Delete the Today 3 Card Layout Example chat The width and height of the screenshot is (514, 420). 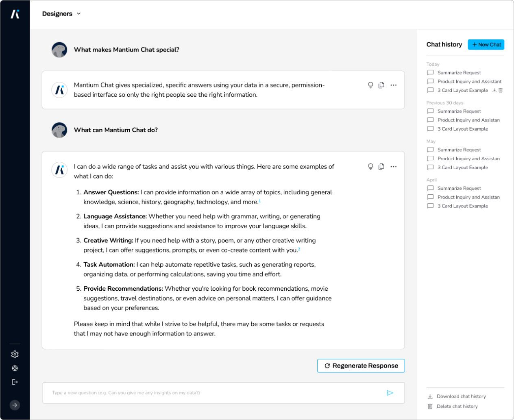(x=501, y=90)
